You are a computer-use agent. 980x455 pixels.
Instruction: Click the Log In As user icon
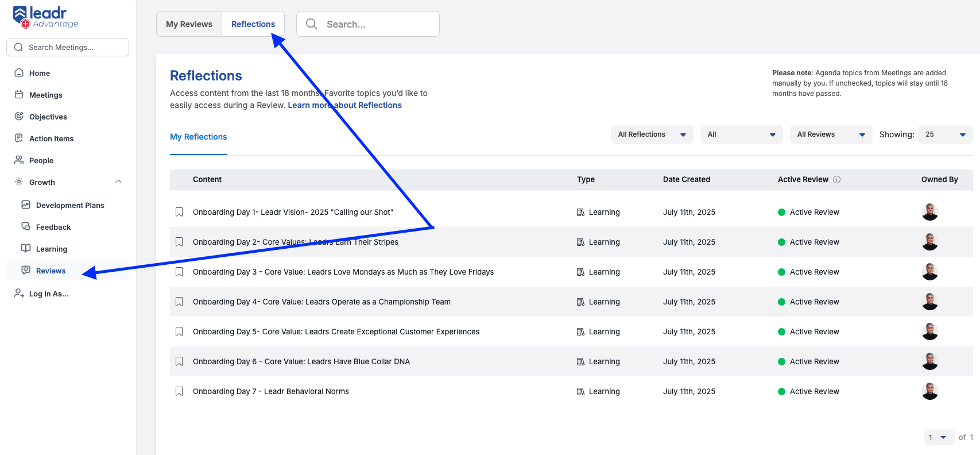(19, 293)
